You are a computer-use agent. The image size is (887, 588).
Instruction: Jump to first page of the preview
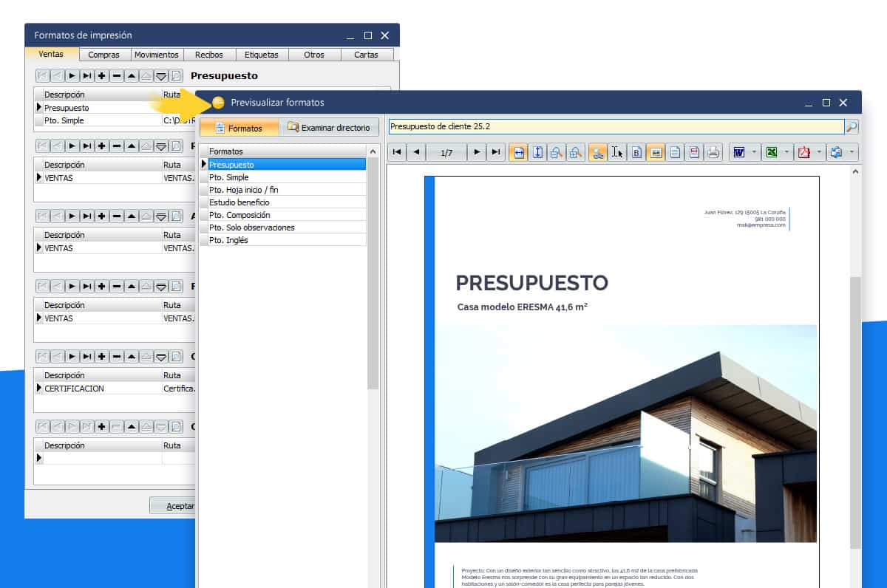pyautogui.click(x=397, y=153)
